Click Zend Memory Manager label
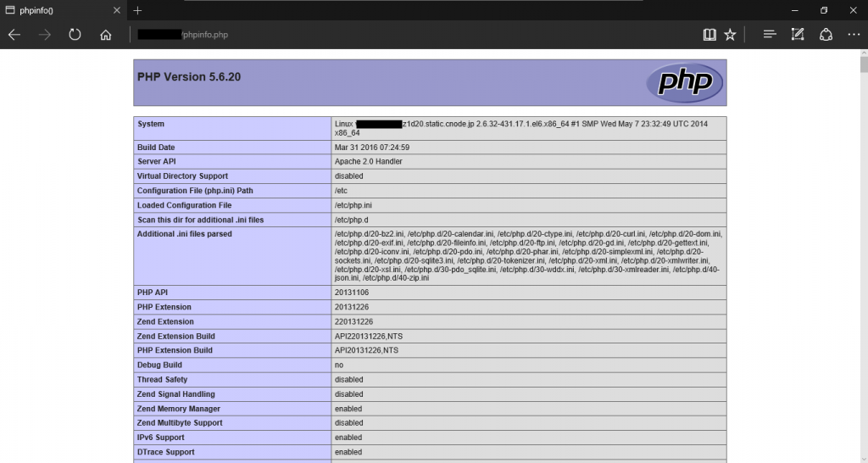 (178, 409)
